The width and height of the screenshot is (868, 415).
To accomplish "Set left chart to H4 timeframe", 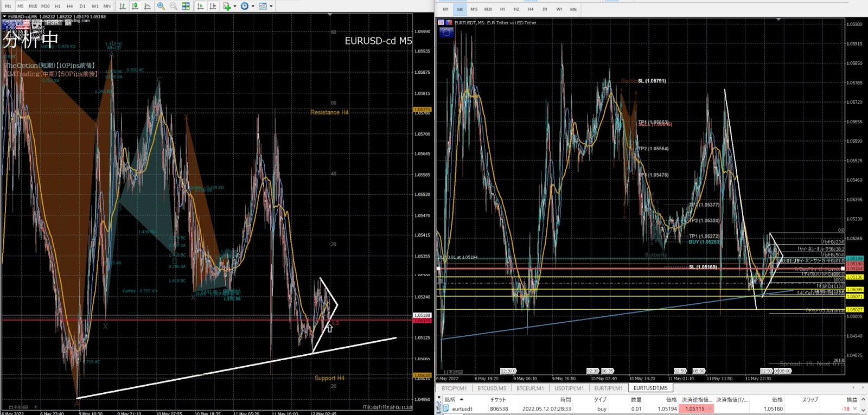I will [x=69, y=6].
